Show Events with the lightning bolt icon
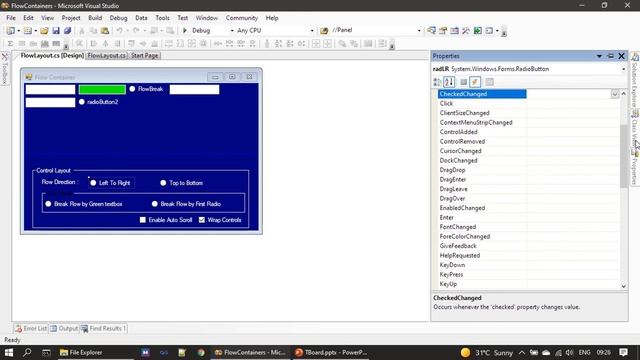Viewport: 640px width, 360px height. click(475, 82)
